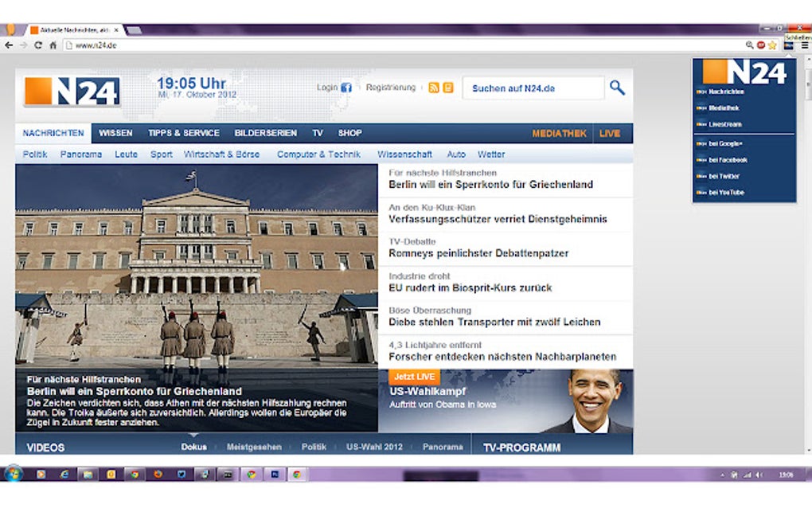Open the MEDIATHEK menu item
The image size is (812, 508).
pyautogui.click(x=560, y=133)
